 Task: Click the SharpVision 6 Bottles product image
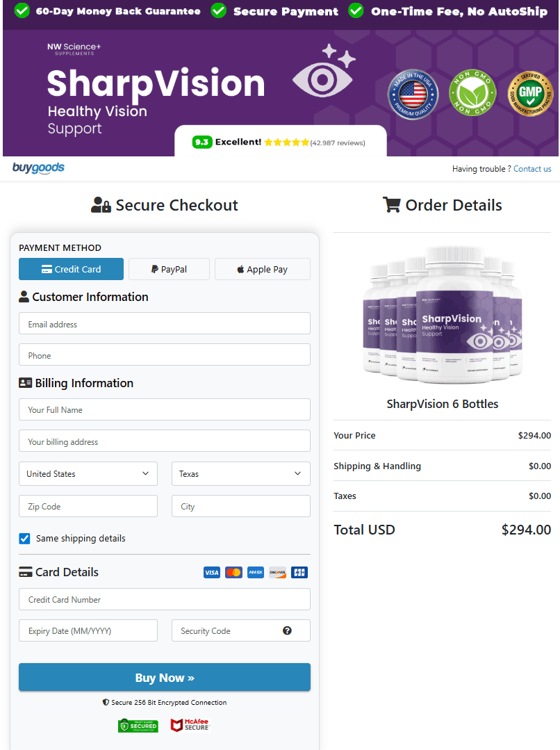point(443,315)
